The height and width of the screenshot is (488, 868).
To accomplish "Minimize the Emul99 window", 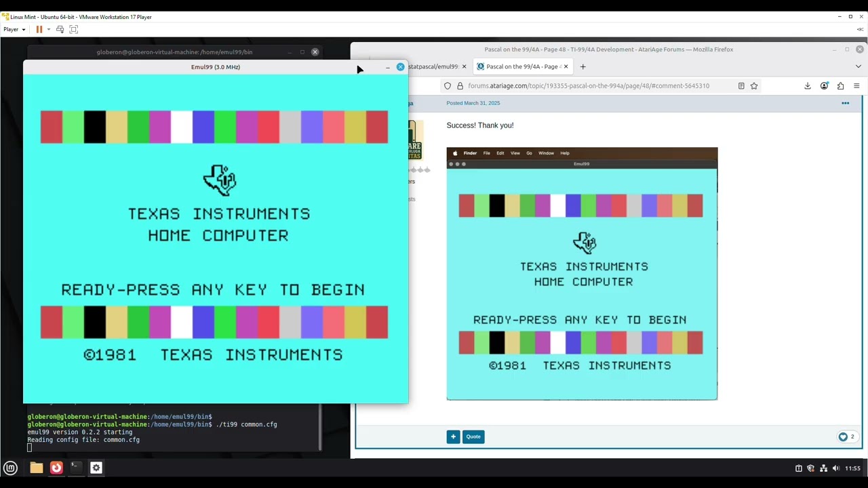I will click(388, 67).
